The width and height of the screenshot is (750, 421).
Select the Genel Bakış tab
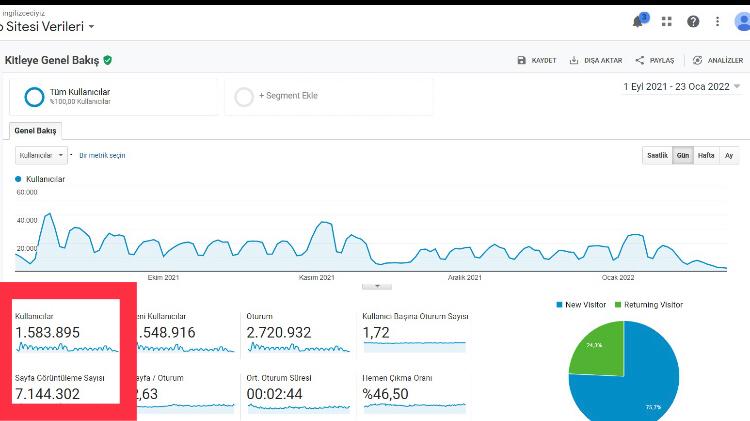[x=36, y=131]
